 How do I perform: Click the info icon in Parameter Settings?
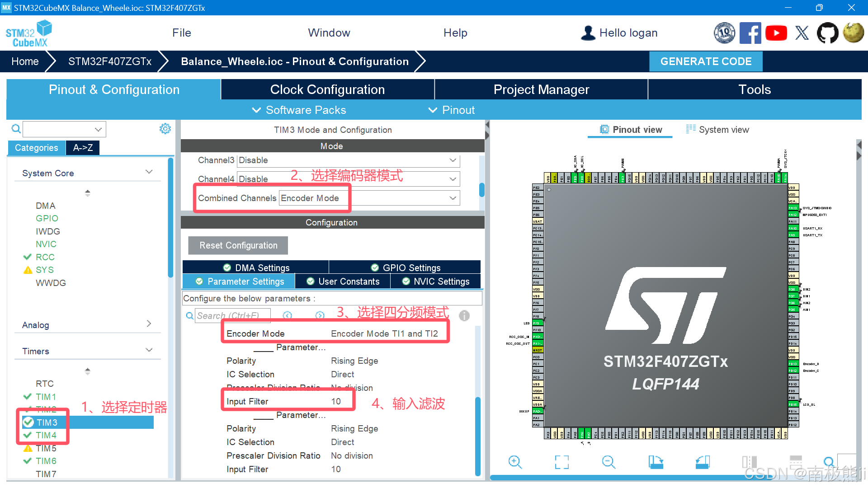[464, 315]
